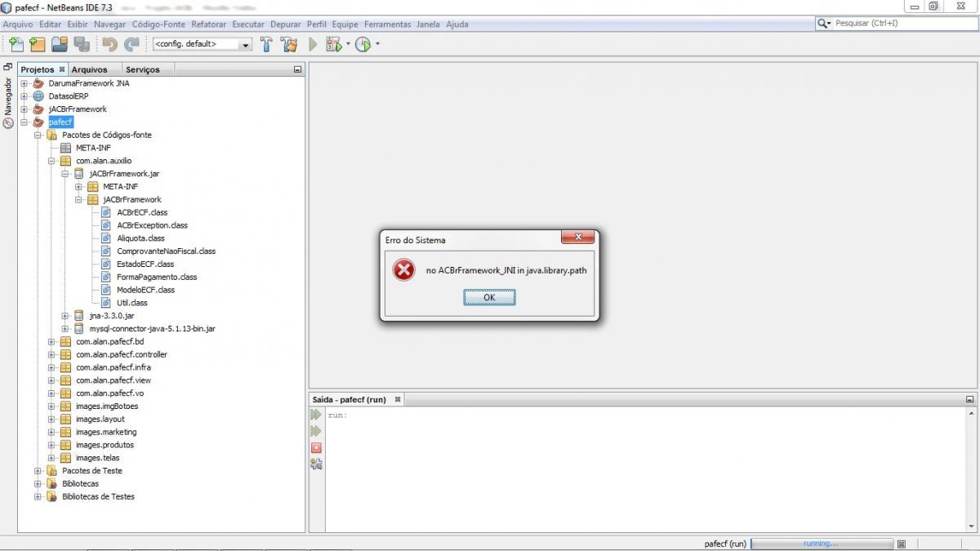Open the Executar menu
980x551 pixels.
pos(248,24)
